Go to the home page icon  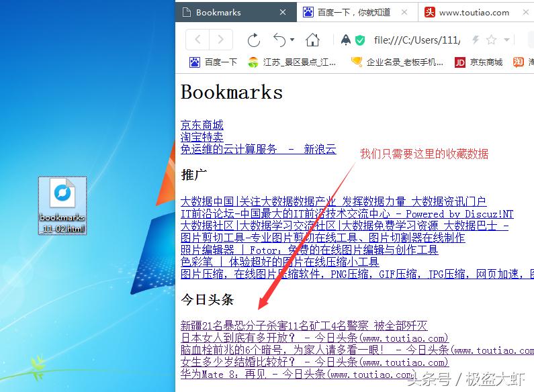tap(312, 40)
